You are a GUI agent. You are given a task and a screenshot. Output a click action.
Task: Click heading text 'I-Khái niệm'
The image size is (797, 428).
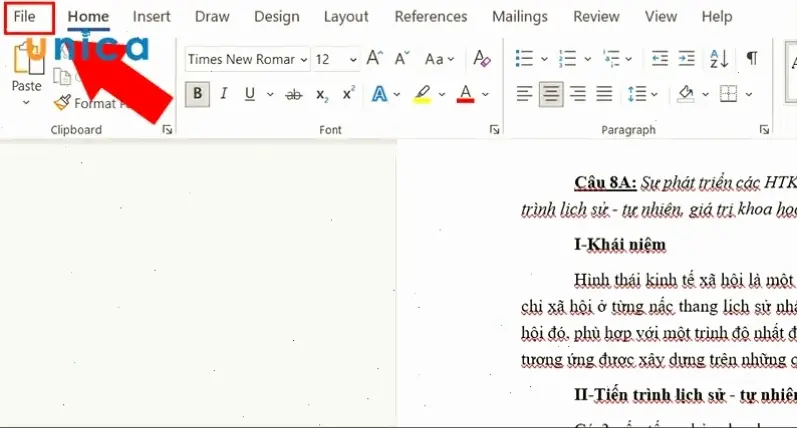[620, 244]
